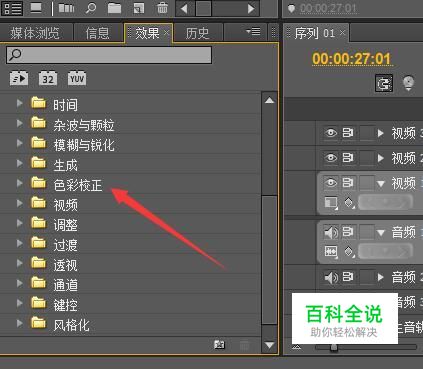Close the 序列 01 tab
Screen dimensions: 423x369
click(x=342, y=33)
